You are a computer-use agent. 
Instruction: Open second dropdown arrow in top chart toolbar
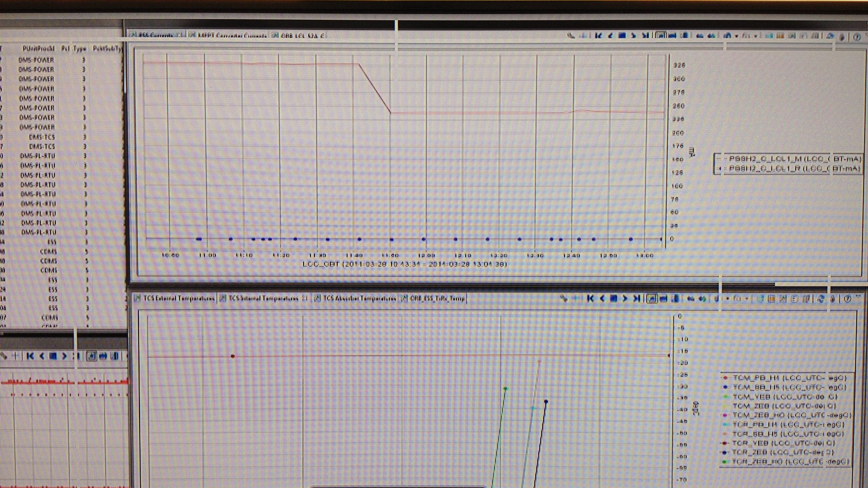coord(756,36)
